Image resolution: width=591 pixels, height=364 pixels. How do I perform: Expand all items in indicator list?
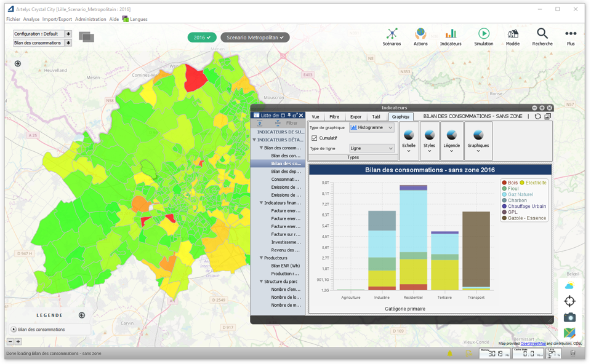click(260, 123)
